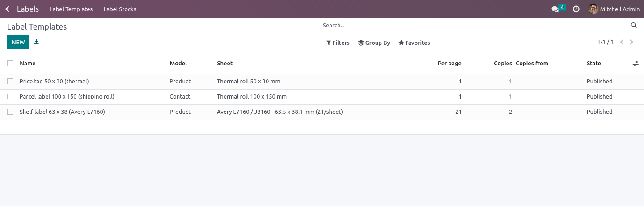Click the search magnifier icon
The width and height of the screenshot is (644, 206).
(634, 26)
